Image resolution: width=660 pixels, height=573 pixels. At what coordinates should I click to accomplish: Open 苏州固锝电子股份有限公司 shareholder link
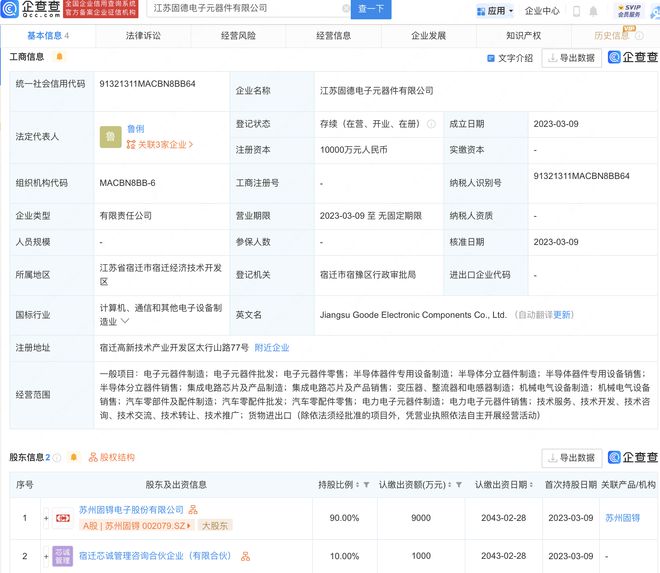[131, 510]
